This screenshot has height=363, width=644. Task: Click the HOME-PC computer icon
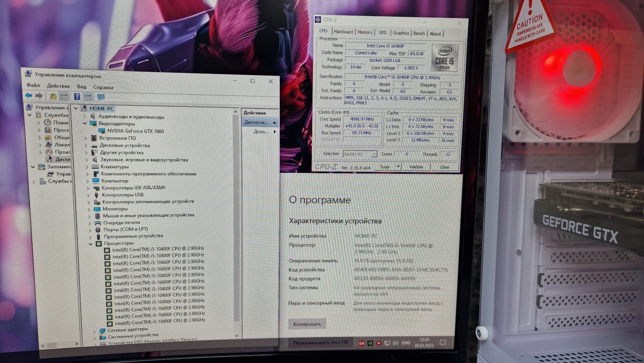pyautogui.click(x=84, y=108)
